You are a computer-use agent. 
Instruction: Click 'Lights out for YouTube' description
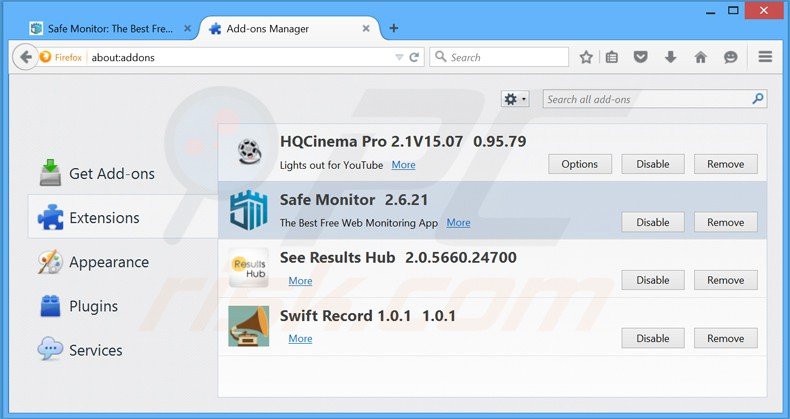[x=331, y=165]
